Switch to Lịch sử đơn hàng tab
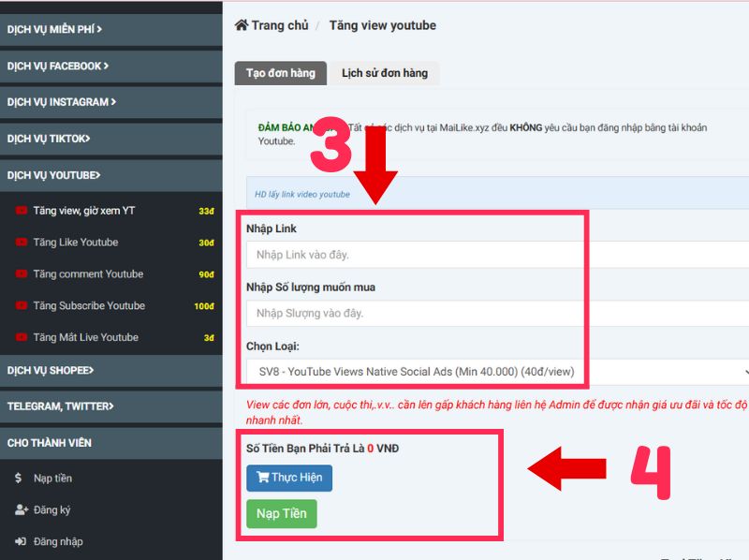The width and height of the screenshot is (749, 560). (x=385, y=73)
